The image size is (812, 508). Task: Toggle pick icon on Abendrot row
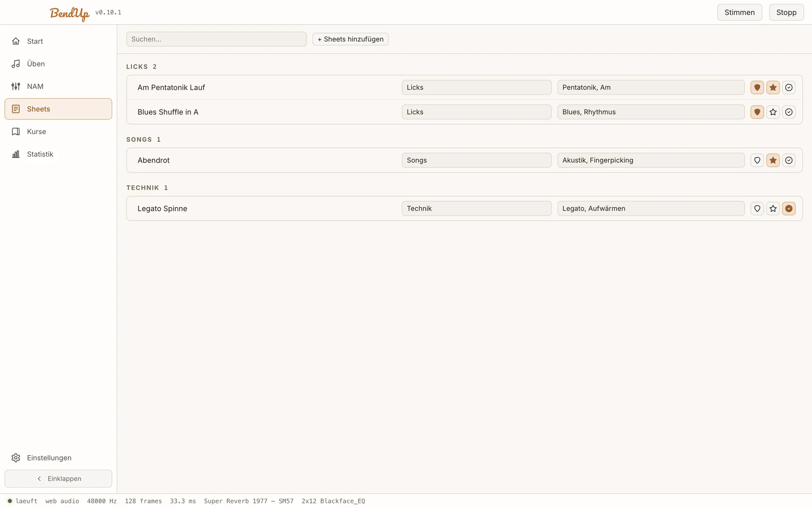[x=757, y=160]
